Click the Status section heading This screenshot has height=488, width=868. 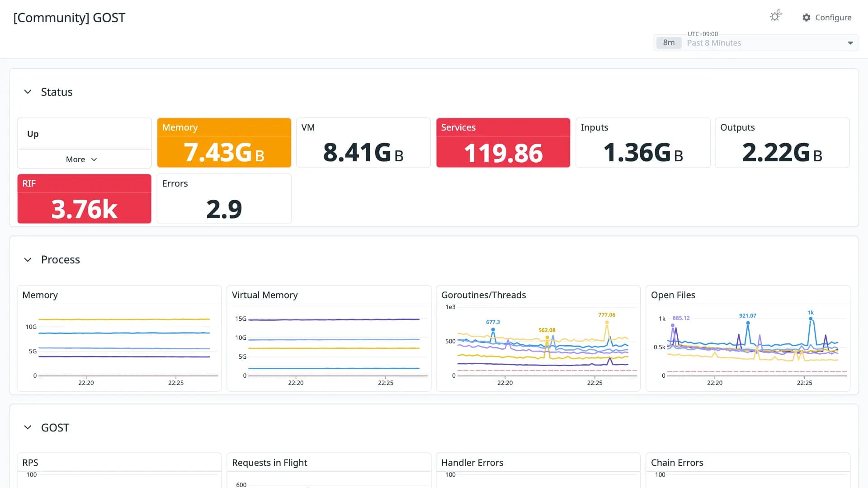click(57, 92)
